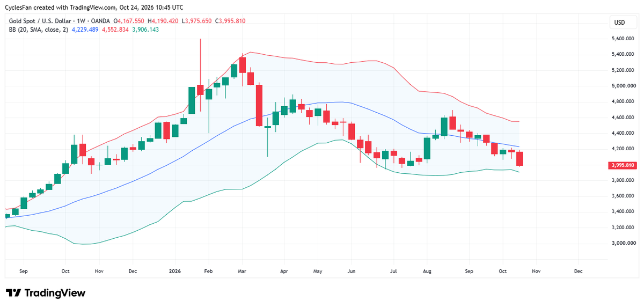The image size is (644, 308).
Task: Click the Aug label on time axis
Action: point(427,272)
